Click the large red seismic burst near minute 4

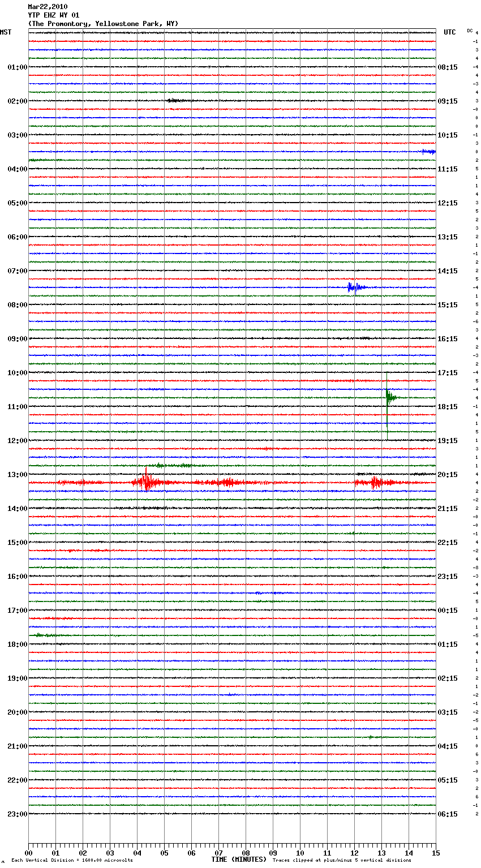(146, 482)
